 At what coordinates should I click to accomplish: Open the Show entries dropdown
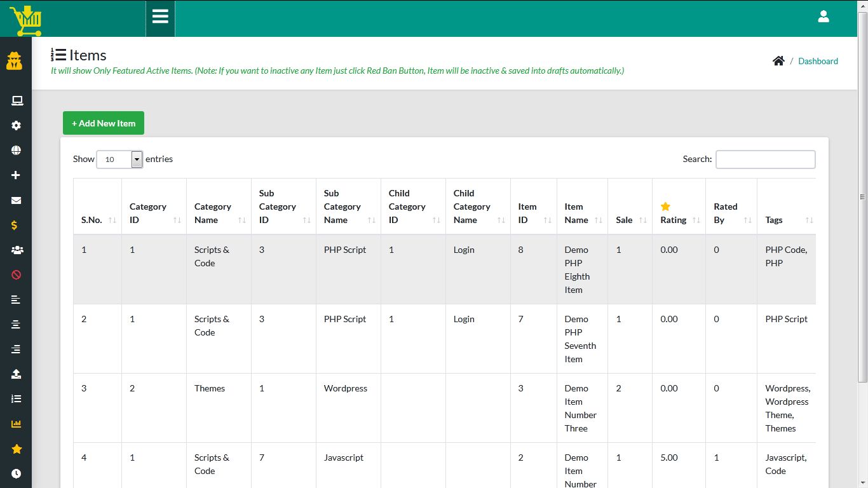tap(119, 159)
